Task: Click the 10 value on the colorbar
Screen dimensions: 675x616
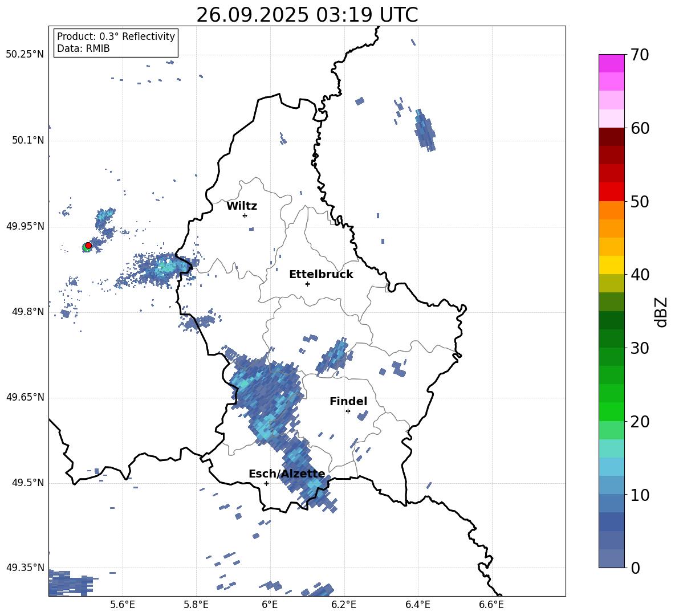Action: point(640,495)
